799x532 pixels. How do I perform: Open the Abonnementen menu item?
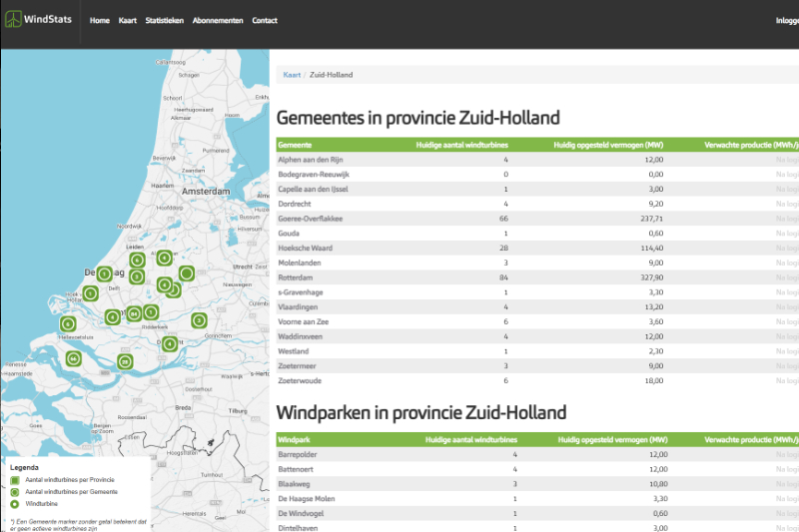pyautogui.click(x=218, y=20)
